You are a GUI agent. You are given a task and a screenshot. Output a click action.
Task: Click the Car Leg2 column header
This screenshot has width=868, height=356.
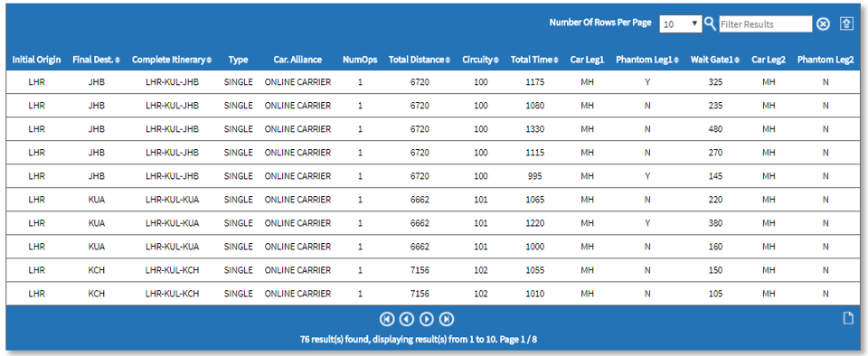[769, 60]
